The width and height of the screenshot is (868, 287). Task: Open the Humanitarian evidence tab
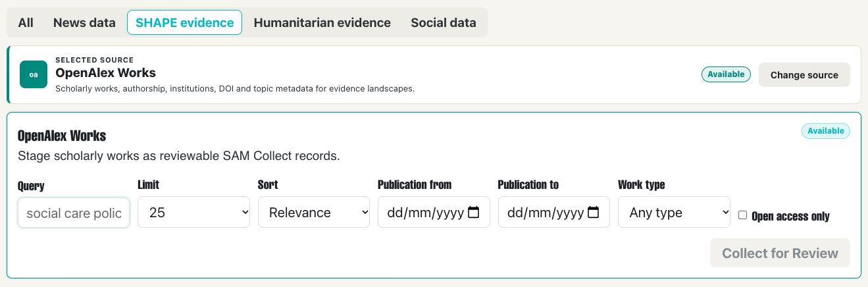(x=322, y=22)
